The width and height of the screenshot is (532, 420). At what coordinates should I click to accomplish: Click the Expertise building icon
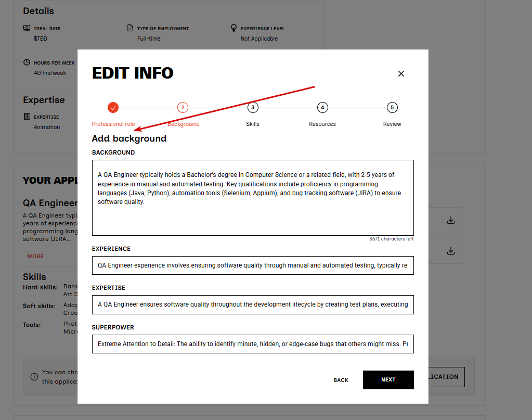click(x=27, y=117)
